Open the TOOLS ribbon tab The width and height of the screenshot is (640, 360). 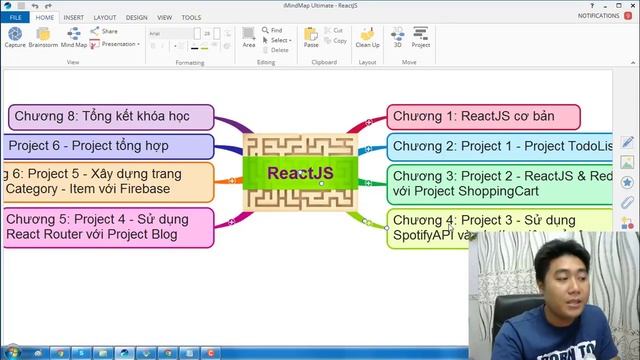191,18
